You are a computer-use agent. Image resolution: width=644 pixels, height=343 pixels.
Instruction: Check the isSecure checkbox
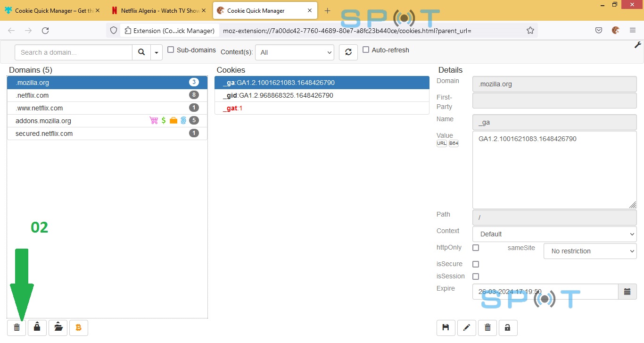pyautogui.click(x=476, y=264)
